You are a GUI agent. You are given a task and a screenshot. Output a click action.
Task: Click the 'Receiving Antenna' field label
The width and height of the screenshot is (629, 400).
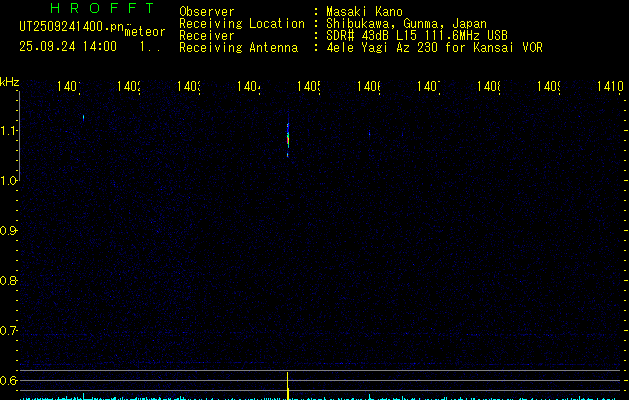click(238, 47)
